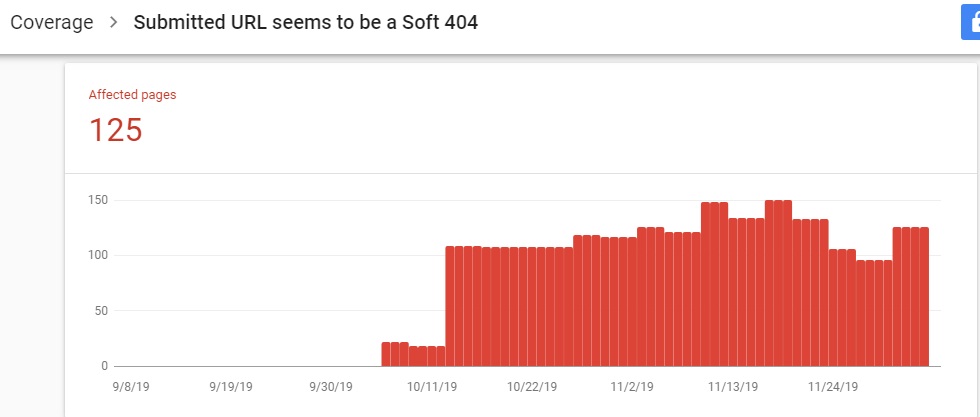
Task: Go back to the Coverage breadcrumb
Action: tap(51, 22)
